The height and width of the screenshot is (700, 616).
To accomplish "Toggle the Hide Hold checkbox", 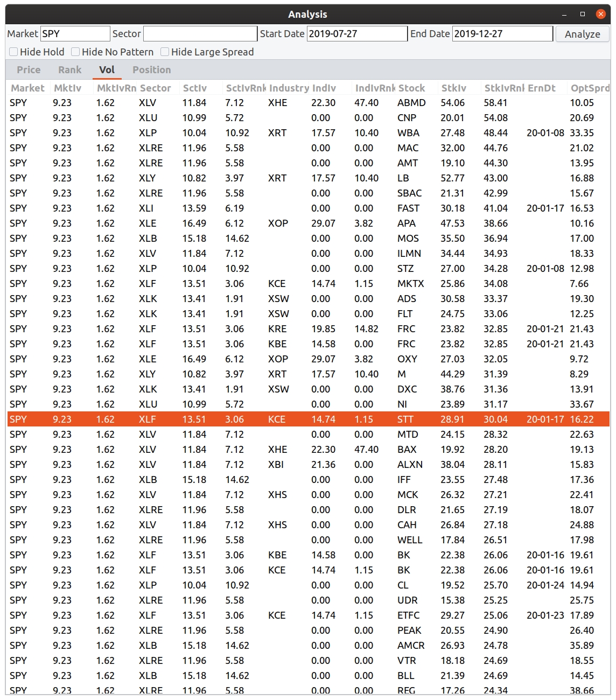I will [37, 52].
